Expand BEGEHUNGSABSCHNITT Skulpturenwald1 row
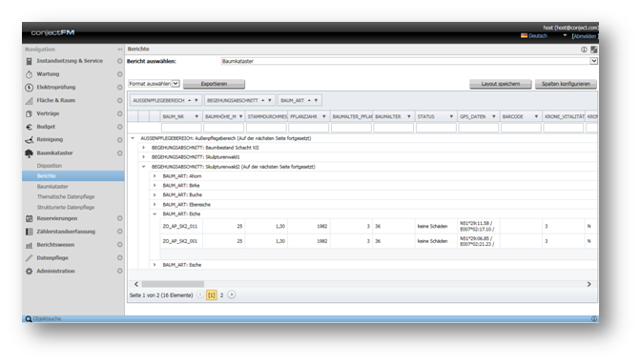Screen dimensions: 640x364 [x=143, y=157]
